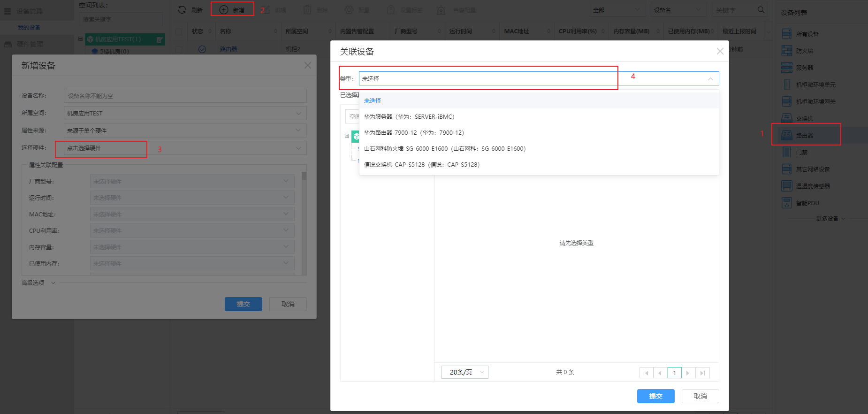This screenshot has width=868, height=414.
Task: Open 设备管理 in left sidebar
Action: point(37,11)
